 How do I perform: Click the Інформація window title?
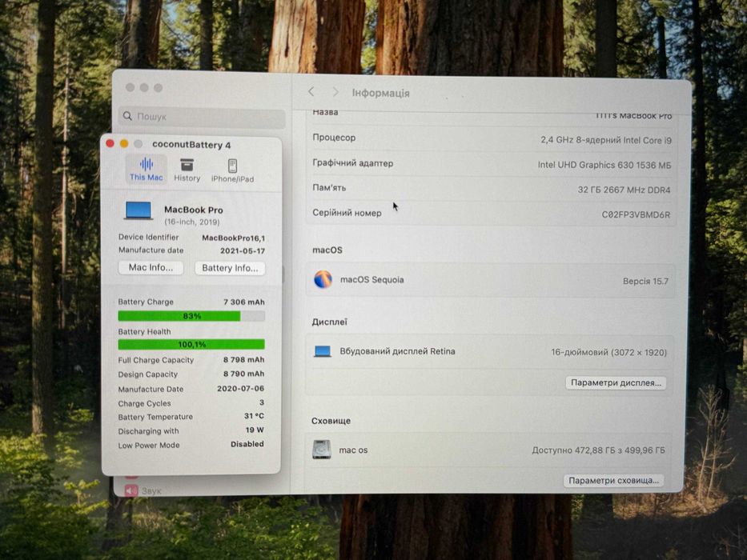point(380,94)
